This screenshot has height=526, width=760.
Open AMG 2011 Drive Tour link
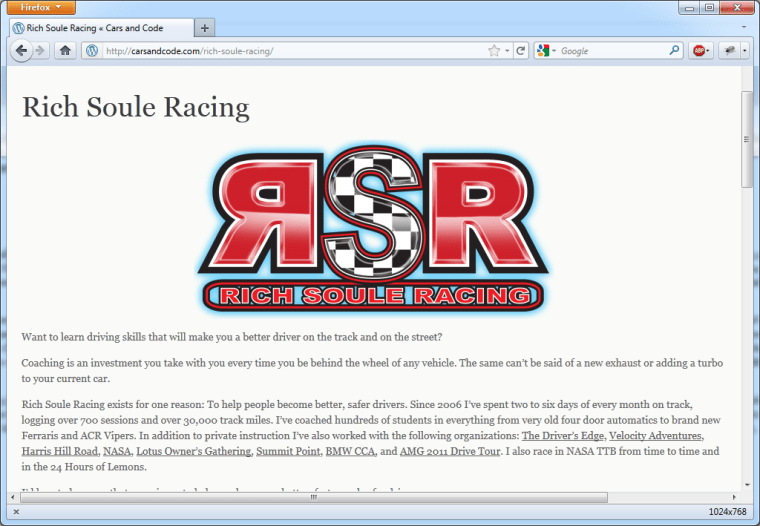[450, 451]
